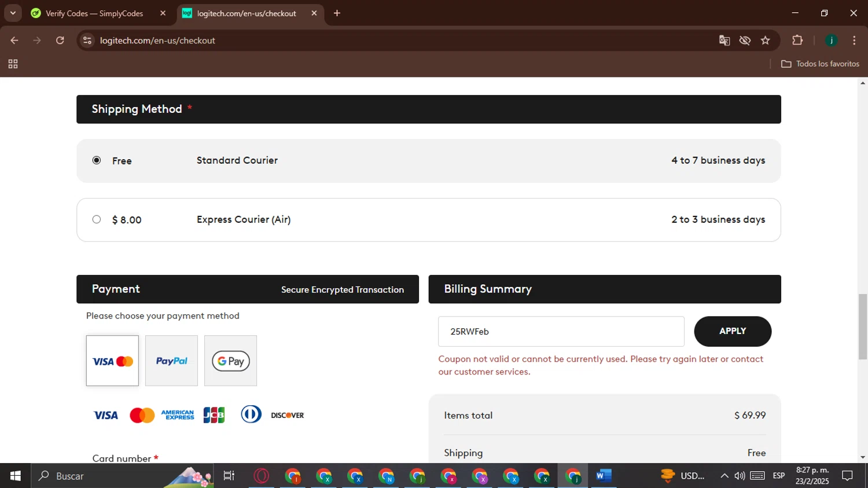Go back to previous page
The width and height of the screenshot is (868, 488).
pyautogui.click(x=14, y=41)
